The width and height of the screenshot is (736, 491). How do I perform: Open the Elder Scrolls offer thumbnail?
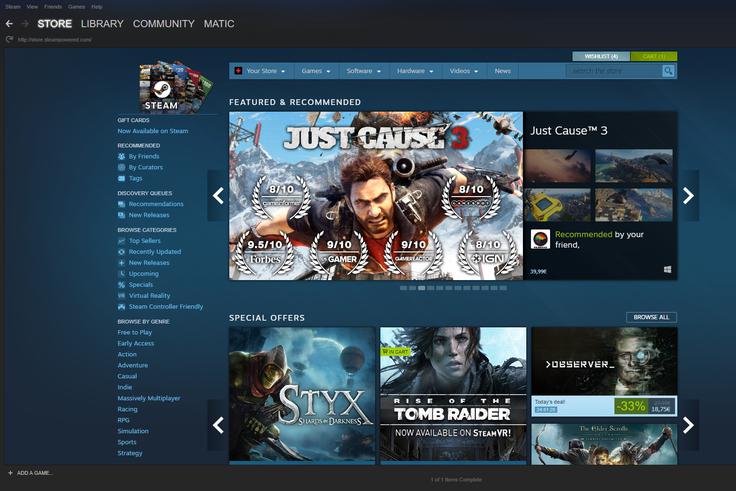pos(604,445)
